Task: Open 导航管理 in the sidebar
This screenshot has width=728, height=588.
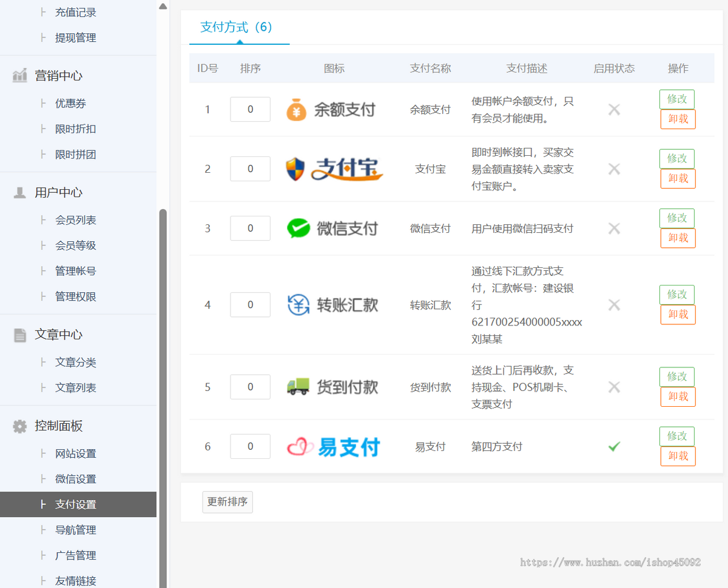Action: point(76,530)
